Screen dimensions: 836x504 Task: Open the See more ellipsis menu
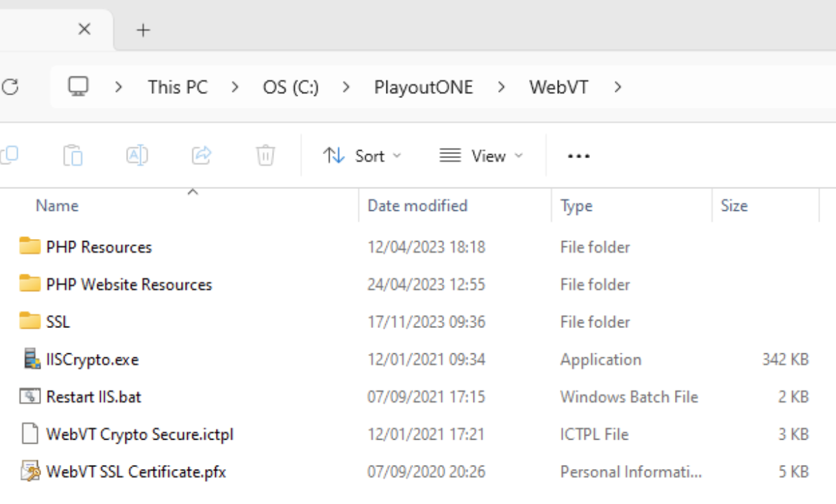pos(579,156)
